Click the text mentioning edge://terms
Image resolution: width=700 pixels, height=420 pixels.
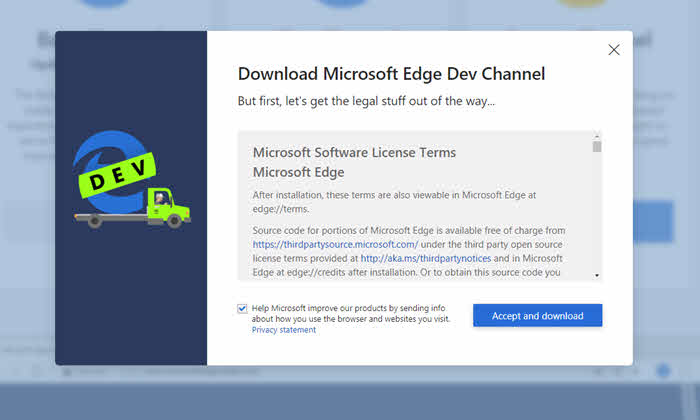click(x=394, y=202)
